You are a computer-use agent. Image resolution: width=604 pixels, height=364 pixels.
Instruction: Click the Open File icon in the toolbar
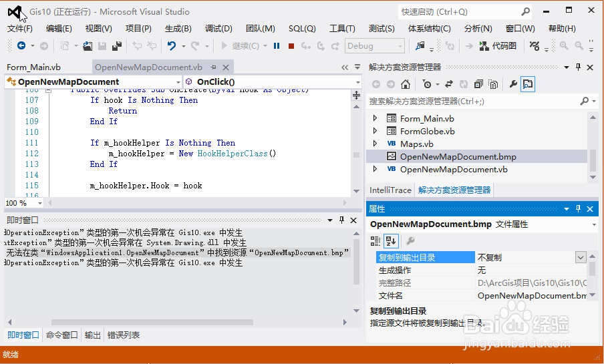tap(88, 46)
